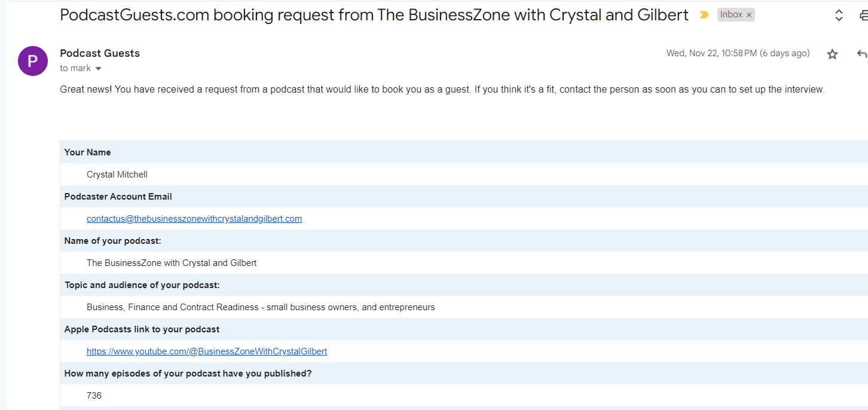The image size is (868, 410).
Task: Click the print all icon
Action: 864,16
